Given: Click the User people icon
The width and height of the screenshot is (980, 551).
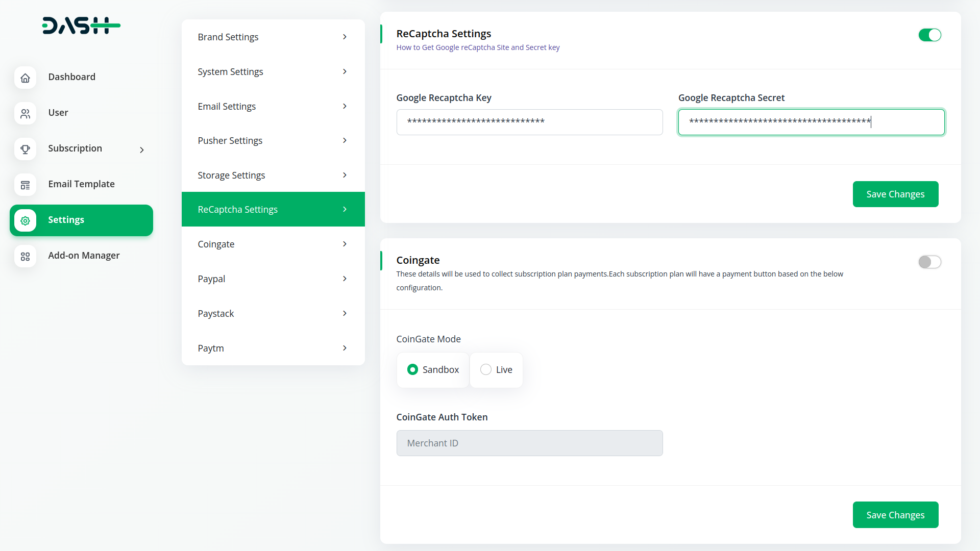Looking at the screenshot, I should coord(25,113).
